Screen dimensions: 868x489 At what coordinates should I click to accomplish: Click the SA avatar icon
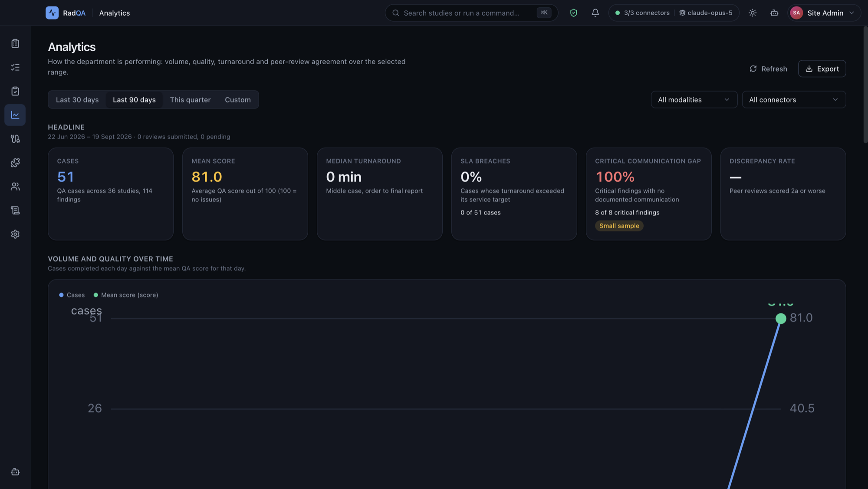[x=796, y=13]
